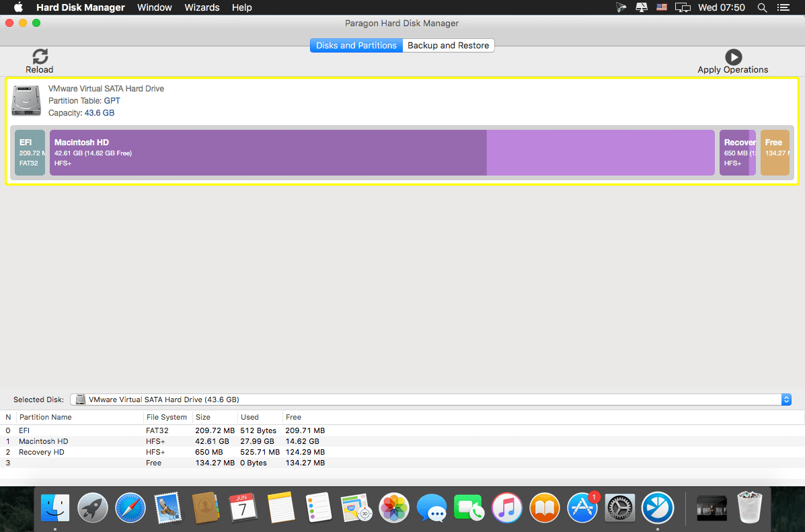Screen dimensions: 805x532
Task: Open iBooks icon in dock
Action: (x=544, y=508)
